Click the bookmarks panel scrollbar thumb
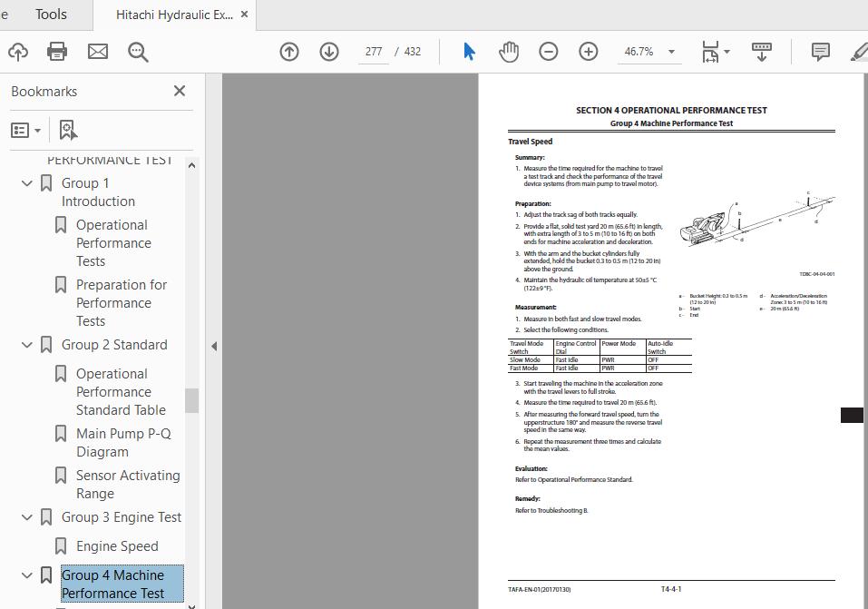 (191, 400)
